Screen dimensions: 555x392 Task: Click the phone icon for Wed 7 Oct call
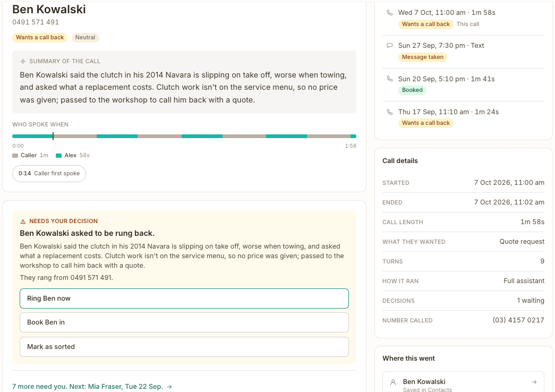[389, 13]
